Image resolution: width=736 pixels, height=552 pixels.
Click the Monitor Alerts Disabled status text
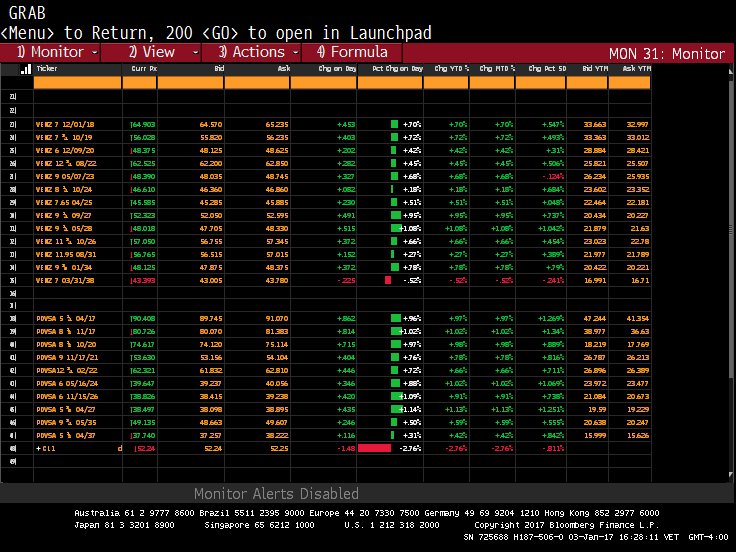click(276, 493)
